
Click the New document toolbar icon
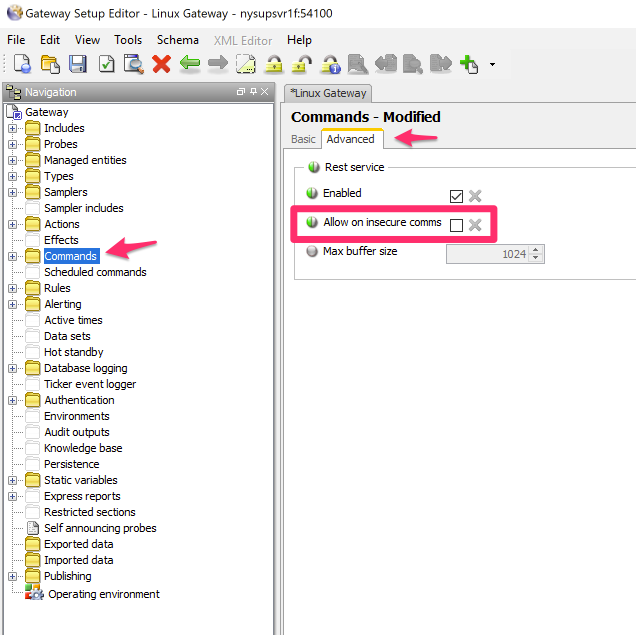pyautogui.click(x=22, y=65)
